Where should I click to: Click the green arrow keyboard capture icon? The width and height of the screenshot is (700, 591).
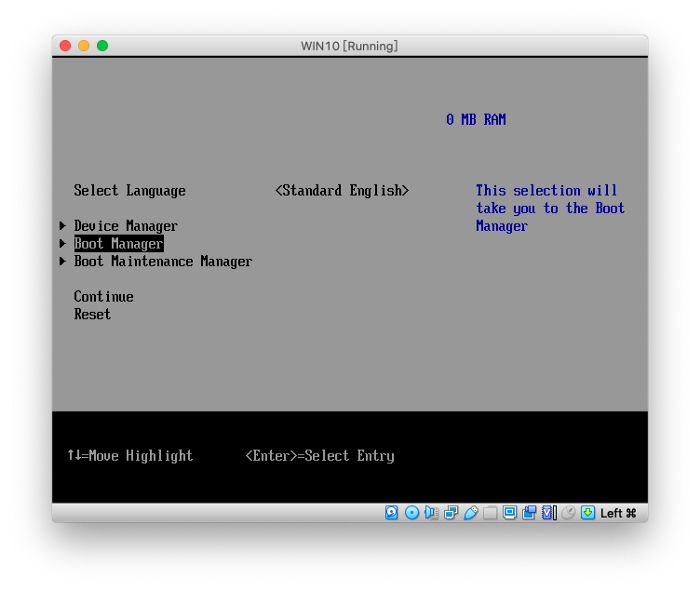[588, 513]
